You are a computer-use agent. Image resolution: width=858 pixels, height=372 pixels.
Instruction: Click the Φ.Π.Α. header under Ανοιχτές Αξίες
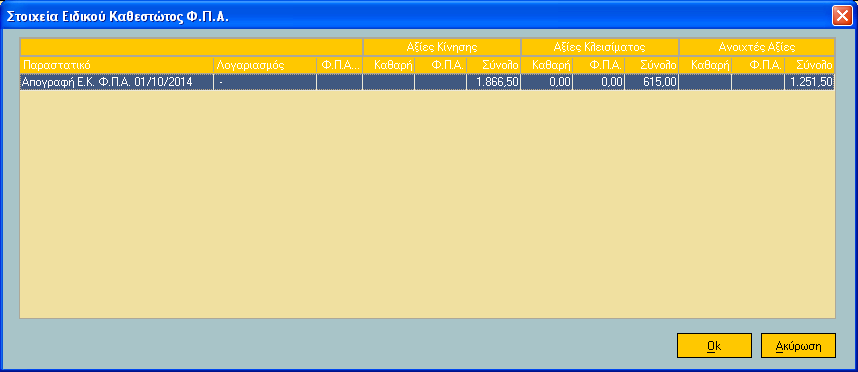758,65
